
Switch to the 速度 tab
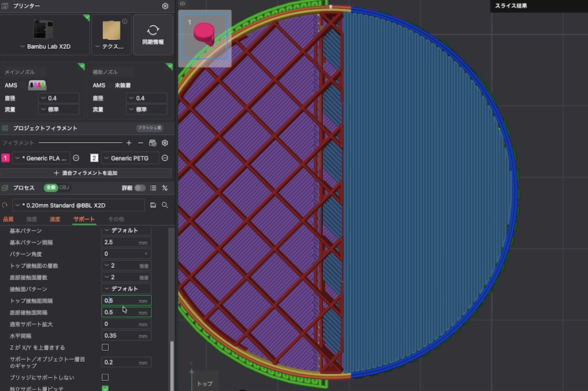[55, 219]
